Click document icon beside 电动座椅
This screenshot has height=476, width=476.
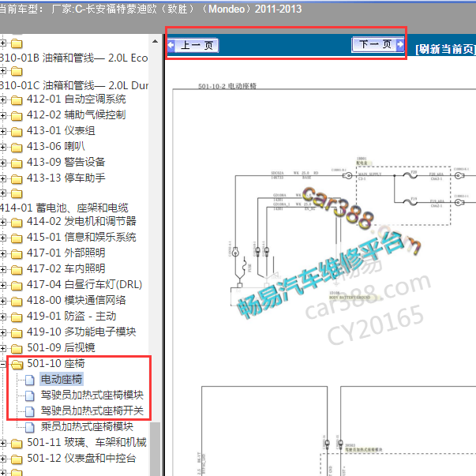click(x=29, y=380)
